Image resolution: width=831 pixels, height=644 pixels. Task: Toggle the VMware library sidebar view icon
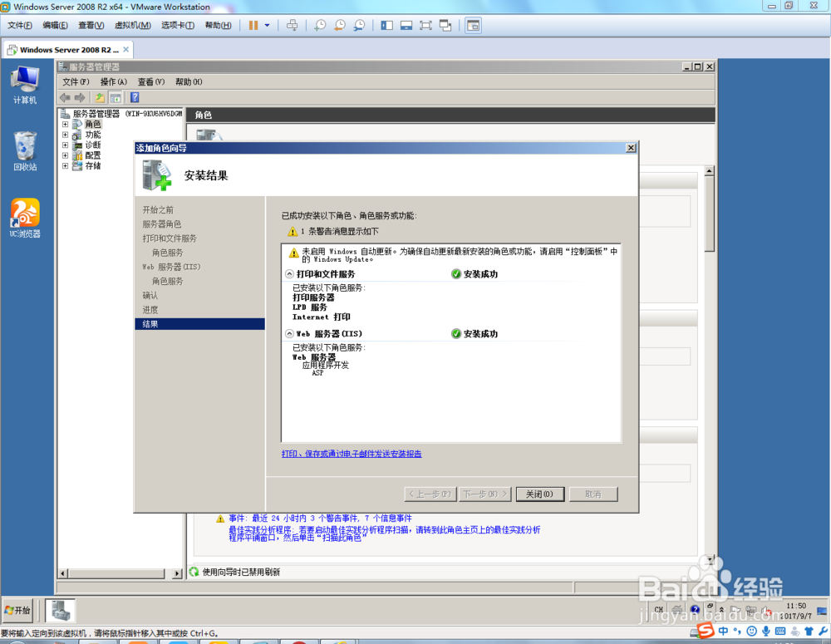click(x=387, y=26)
